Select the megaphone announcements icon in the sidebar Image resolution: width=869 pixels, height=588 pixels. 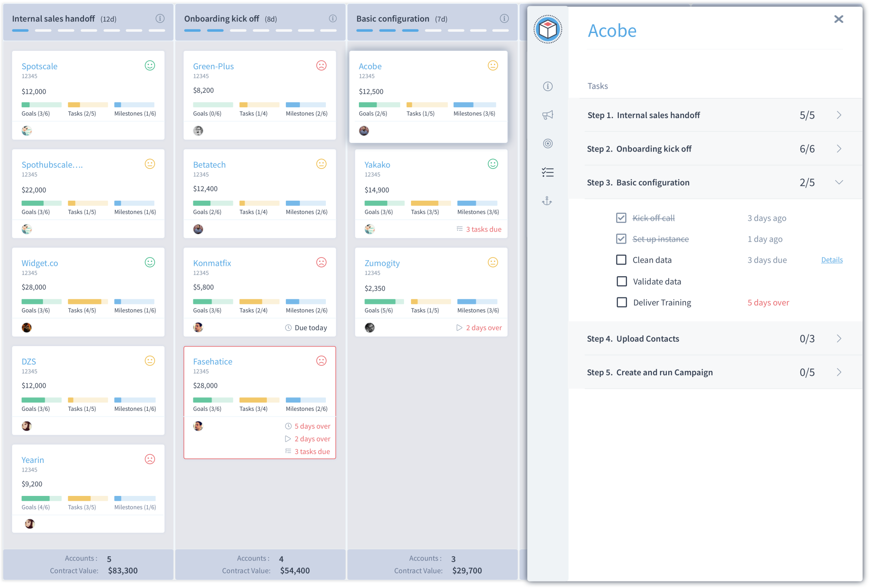[x=547, y=115]
